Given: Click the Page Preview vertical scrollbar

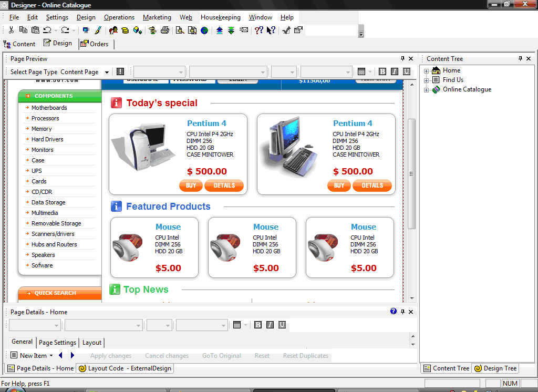Looking at the screenshot, I should click(412, 173).
